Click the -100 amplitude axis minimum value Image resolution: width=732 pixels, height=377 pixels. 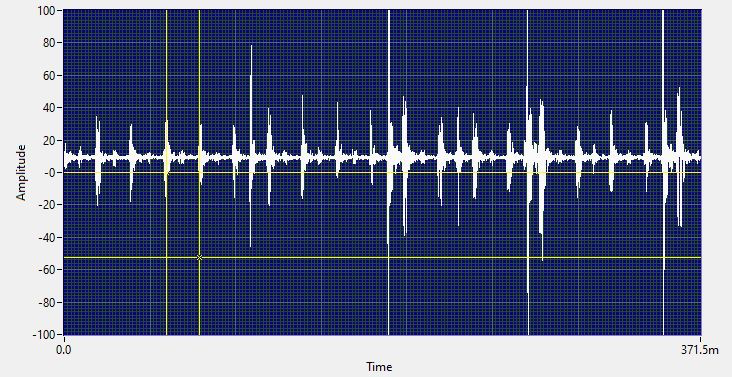click(46, 335)
